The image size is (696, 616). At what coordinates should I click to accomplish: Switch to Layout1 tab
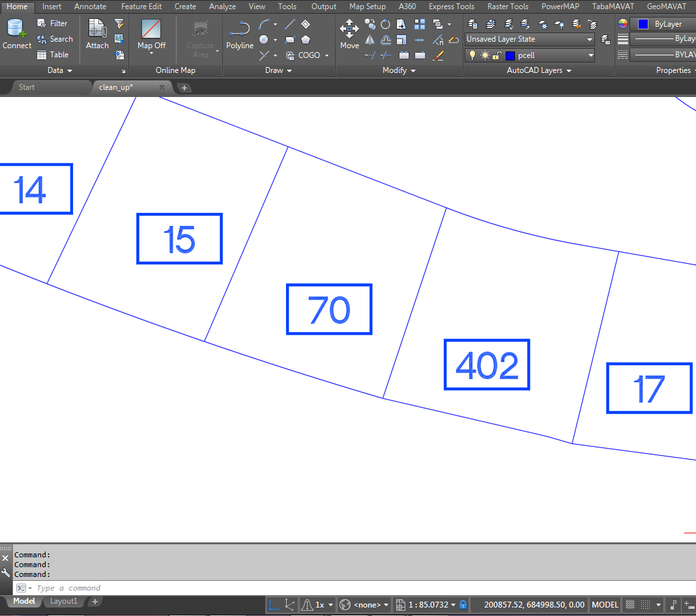63,601
